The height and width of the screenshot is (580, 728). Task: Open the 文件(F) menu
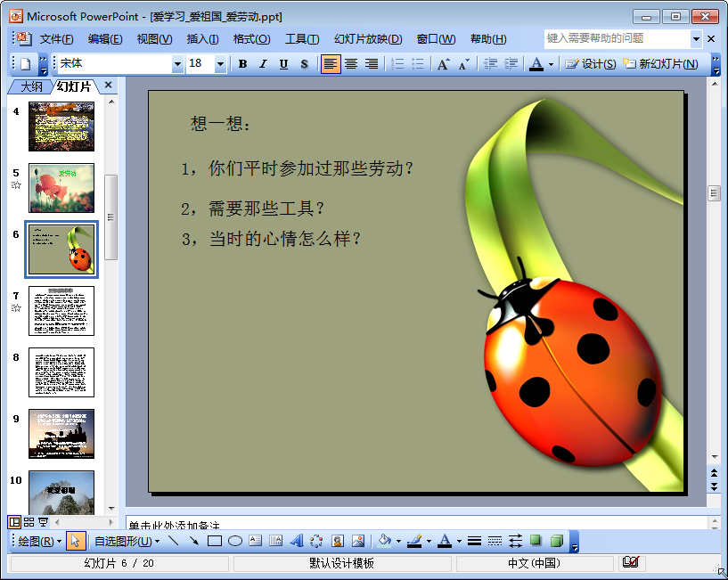[x=56, y=39]
